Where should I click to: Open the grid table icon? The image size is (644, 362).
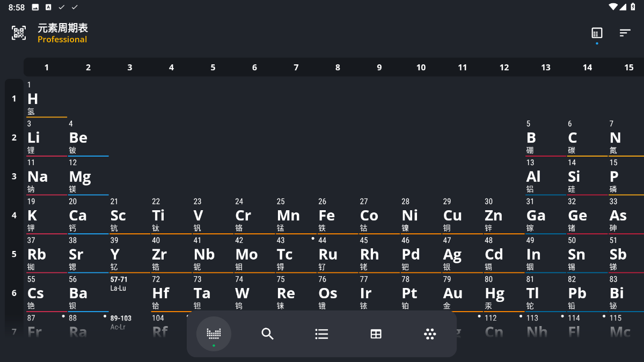click(x=376, y=334)
